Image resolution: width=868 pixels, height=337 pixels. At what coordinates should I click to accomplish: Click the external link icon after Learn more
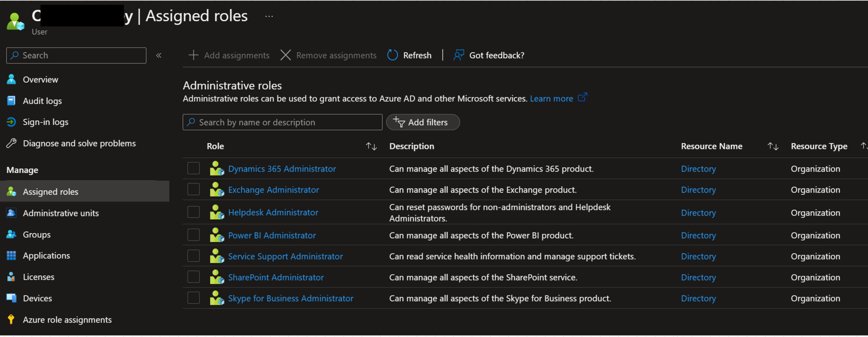point(583,97)
